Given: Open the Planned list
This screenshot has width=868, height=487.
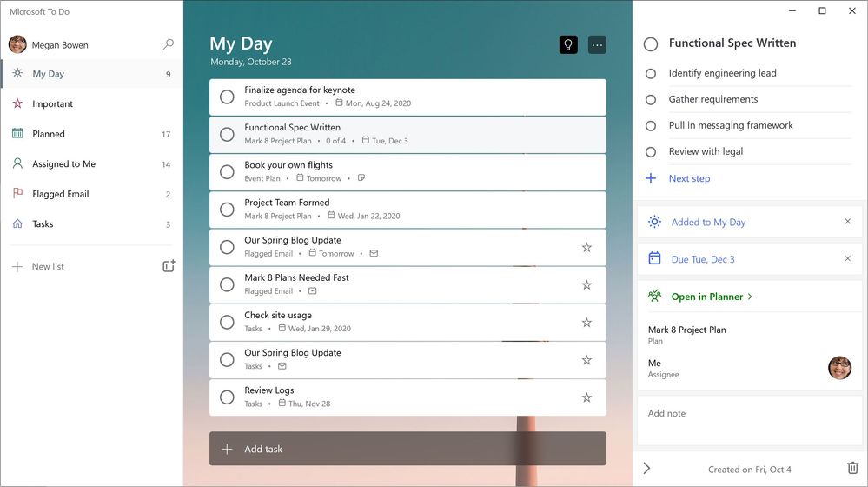Looking at the screenshot, I should tap(92, 134).
